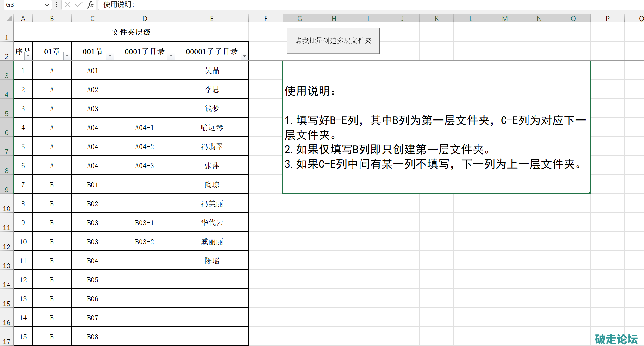
Task: Click the cell with name 冯美丽
Action: tap(212, 204)
